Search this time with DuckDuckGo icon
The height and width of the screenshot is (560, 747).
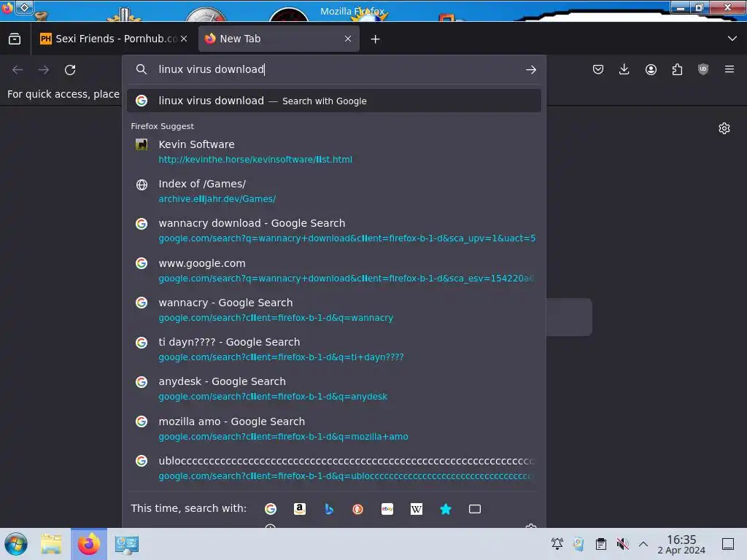(357, 509)
